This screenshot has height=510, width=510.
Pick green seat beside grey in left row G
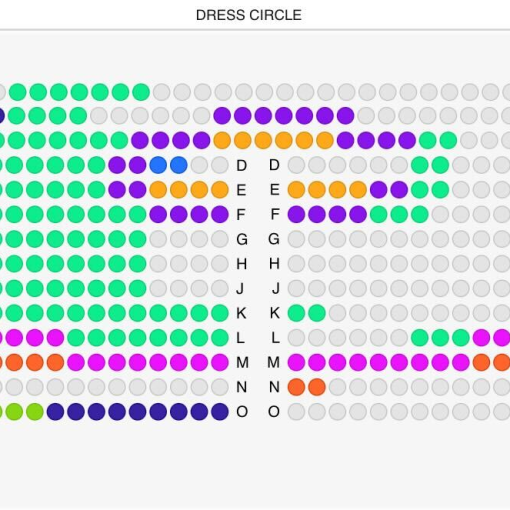tap(138, 239)
